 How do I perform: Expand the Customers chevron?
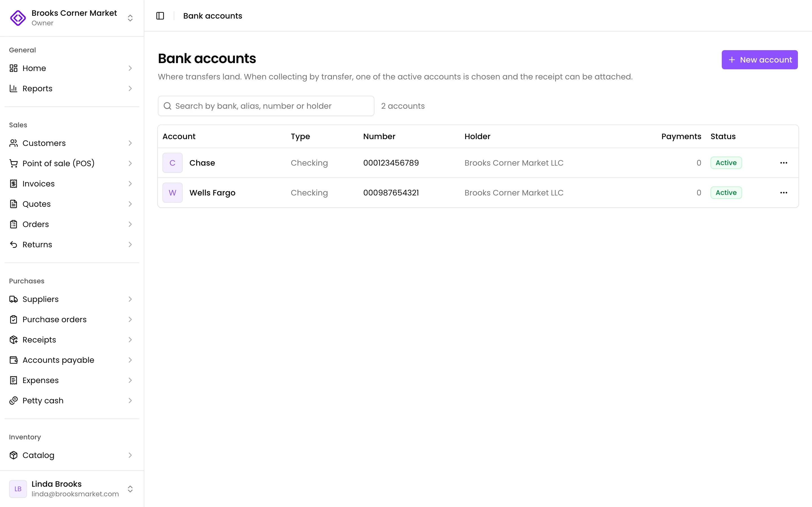[130, 143]
